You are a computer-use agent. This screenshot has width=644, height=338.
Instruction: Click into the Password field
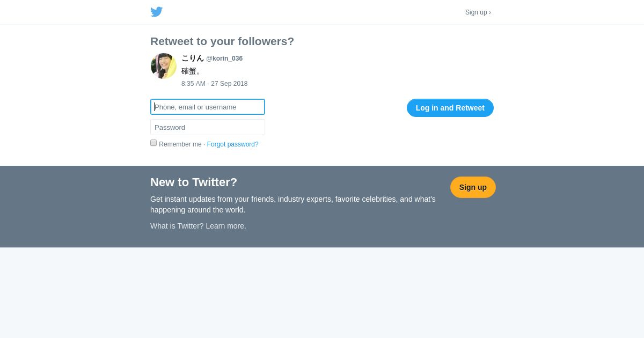208,127
